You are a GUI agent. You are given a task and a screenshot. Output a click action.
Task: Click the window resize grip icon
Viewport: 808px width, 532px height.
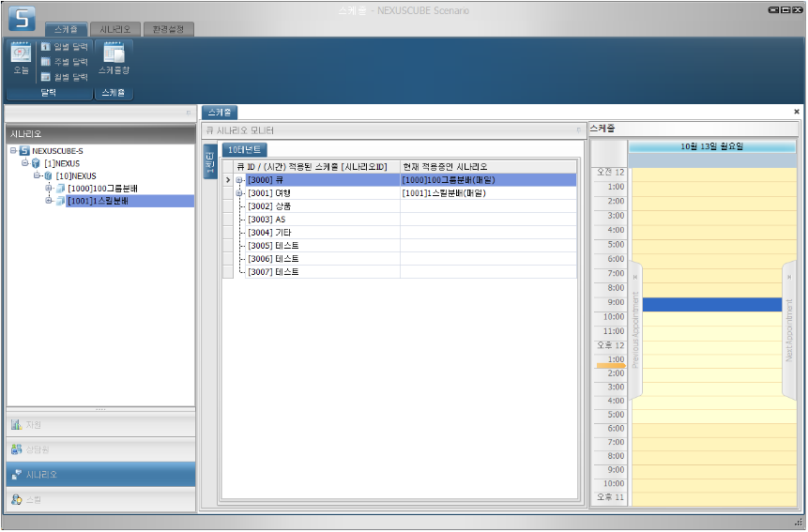(799, 523)
